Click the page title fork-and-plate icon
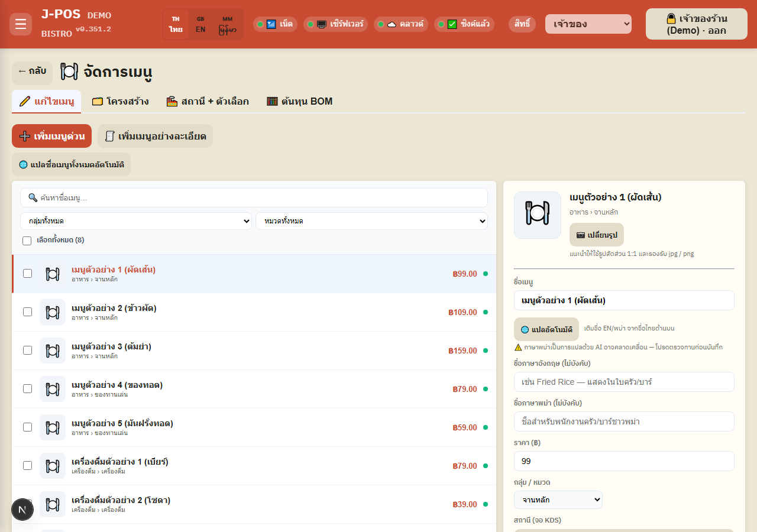 [x=69, y=72]
